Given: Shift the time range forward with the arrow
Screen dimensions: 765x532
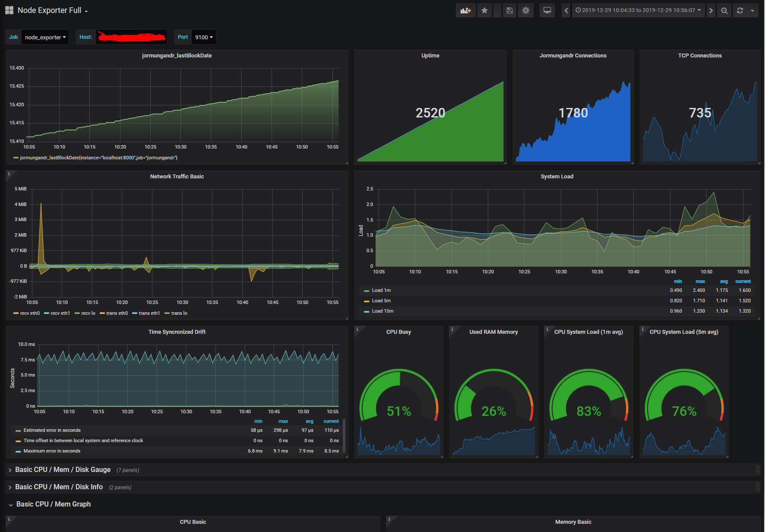Looking at the screenshot, I should [711, 10].
